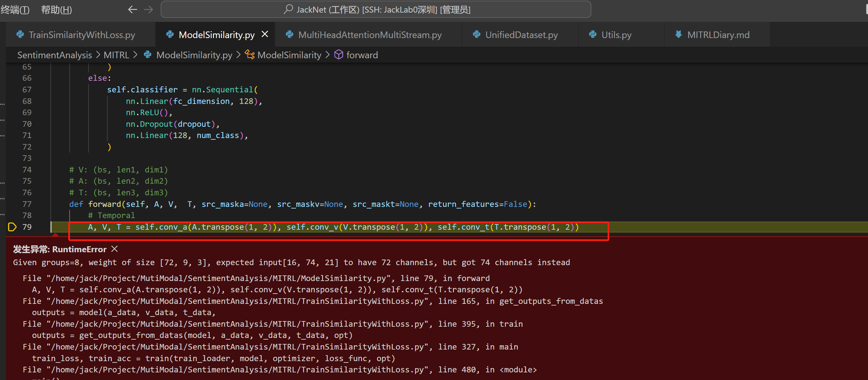Click MITRL folder in the breadcrumb
This screenshot has width=868, height=380.
[116, 55]
